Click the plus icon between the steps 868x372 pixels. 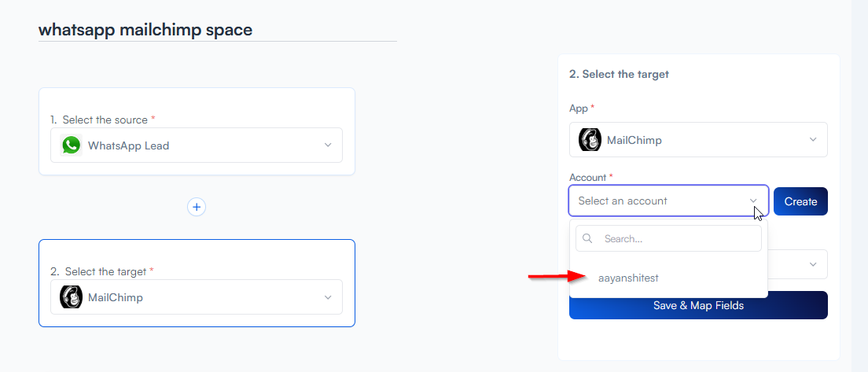pyautogui.click(x=197, y=207)
